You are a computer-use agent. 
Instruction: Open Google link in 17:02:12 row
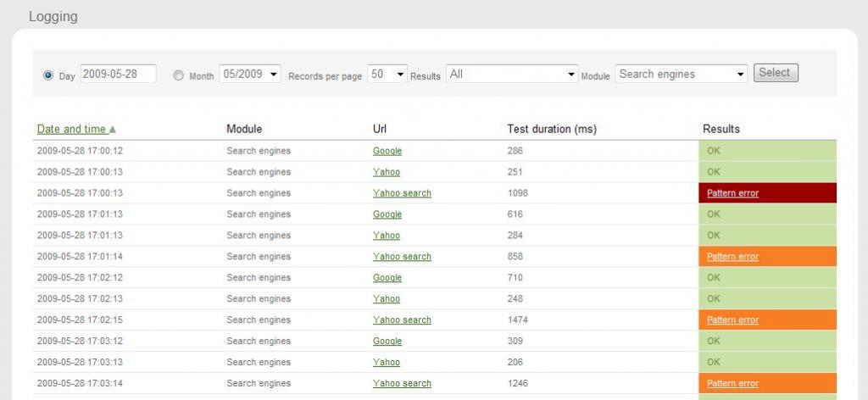click(x=387, y=278)
